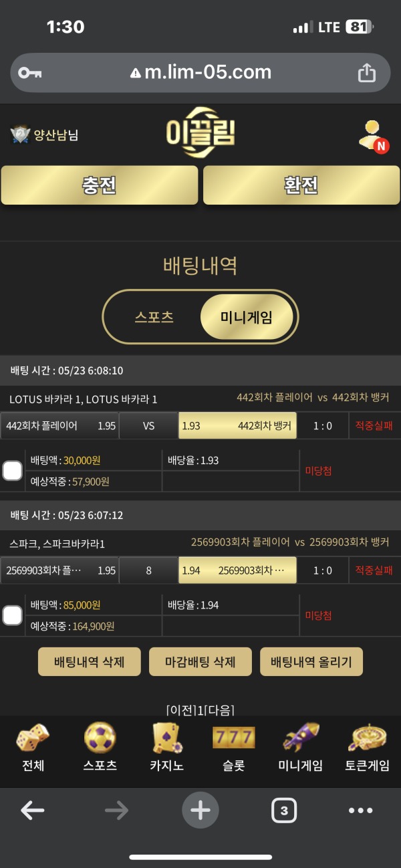The image size is (401, 868).
Task: Switch betting history to 스포츠 view
Action: (154, 316)
